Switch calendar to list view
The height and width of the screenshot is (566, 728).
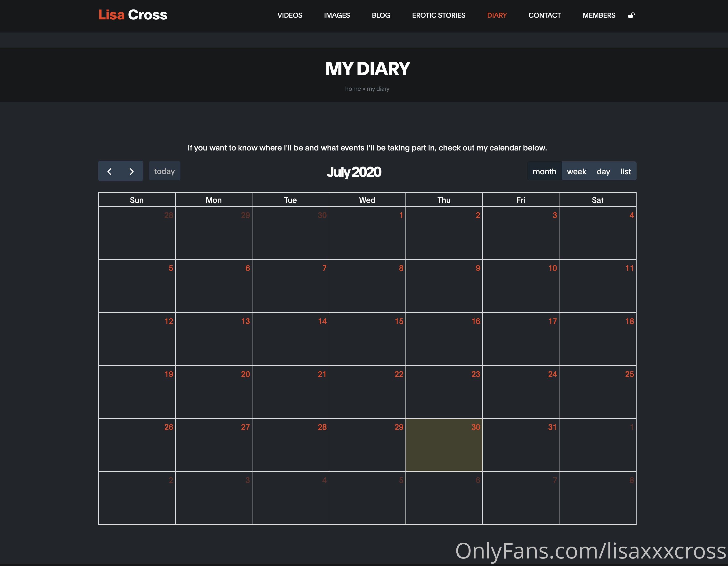tap(626, 171)
